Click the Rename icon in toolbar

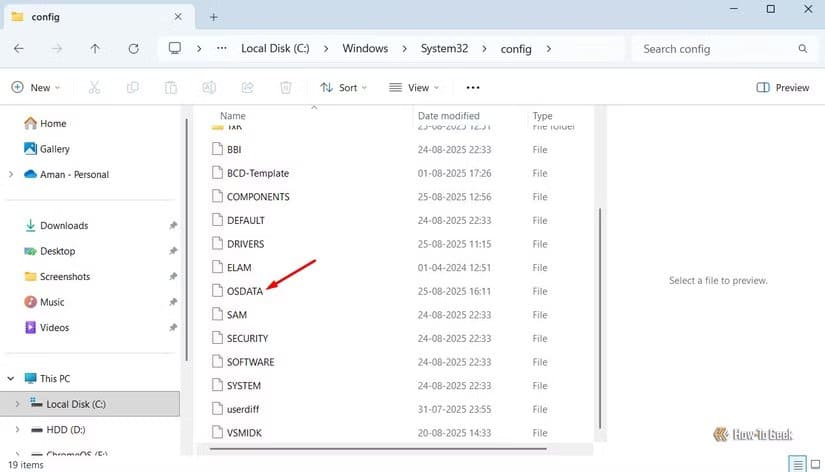click(x=209, y=87)
